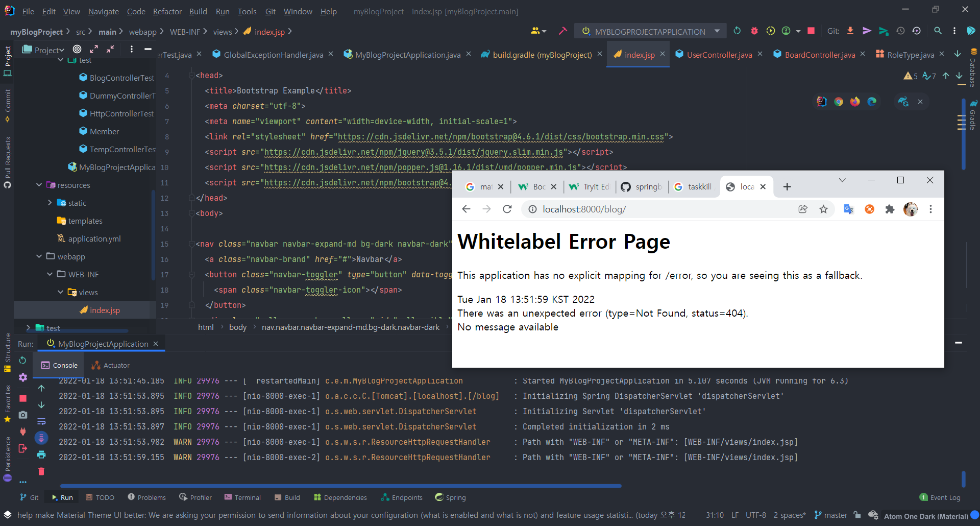
Task: Open page in Edge from editor browser bar
Action: click(872, 102)
